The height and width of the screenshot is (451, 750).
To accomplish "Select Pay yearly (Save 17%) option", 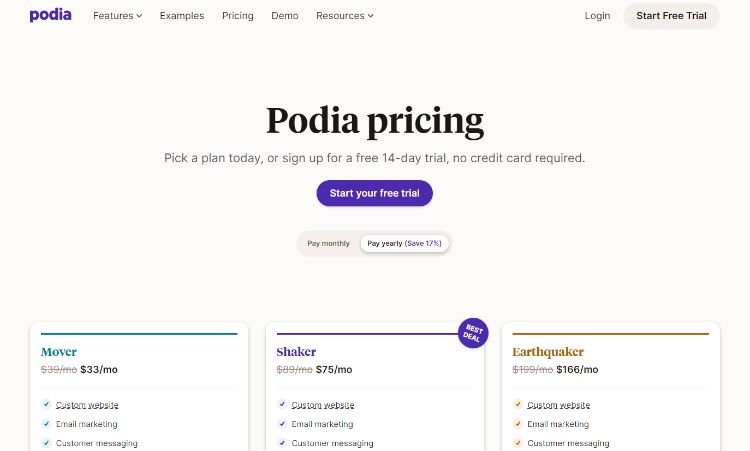I will coord(404,243).
